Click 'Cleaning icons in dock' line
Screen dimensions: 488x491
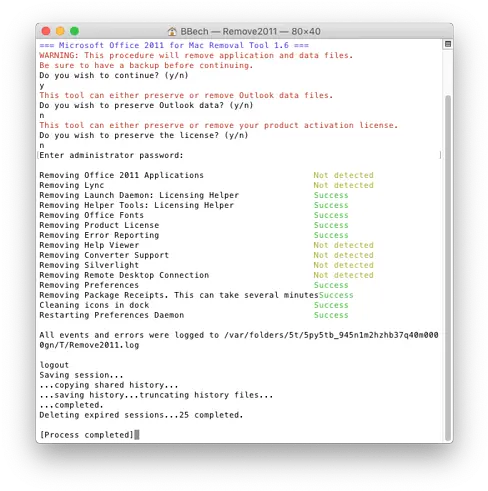pos(94,305)
